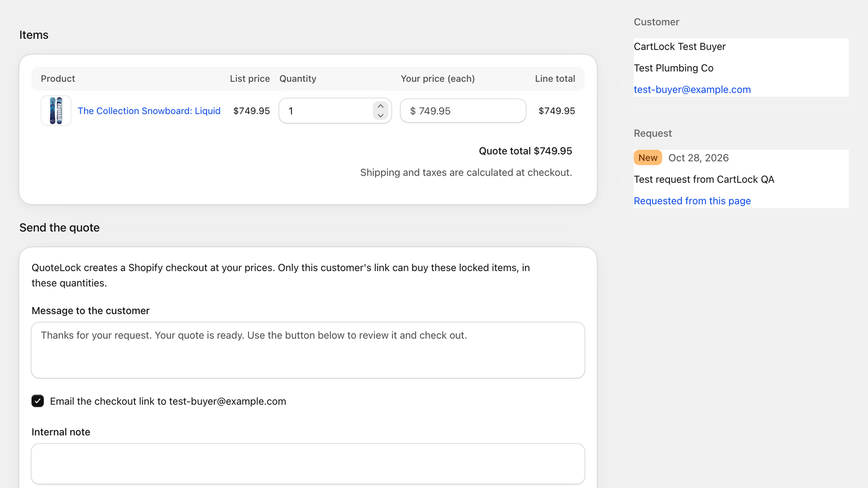Click Test request from CartLock QA text
Screen dimensions: 868x488
pos(704,179)
